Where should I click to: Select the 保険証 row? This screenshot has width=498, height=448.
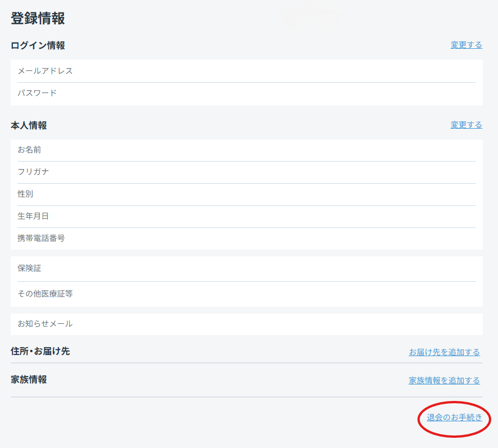point(247,269)
